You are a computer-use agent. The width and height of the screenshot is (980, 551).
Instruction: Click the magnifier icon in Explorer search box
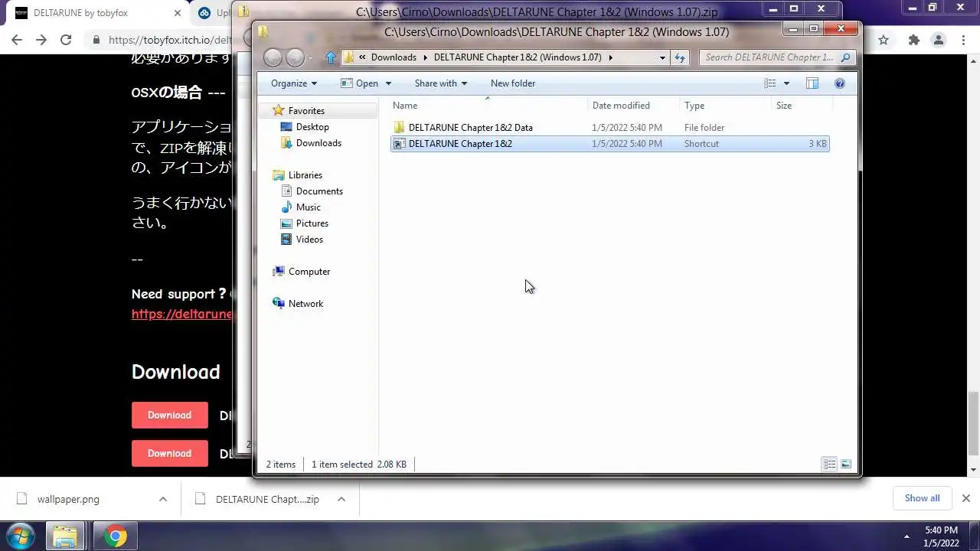(845, 57)
